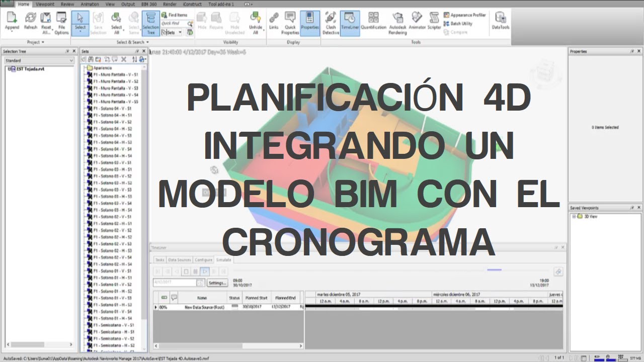Screen dimensions: 644x362
Task: Open Find Items tool
Action: tap(174, 15)
